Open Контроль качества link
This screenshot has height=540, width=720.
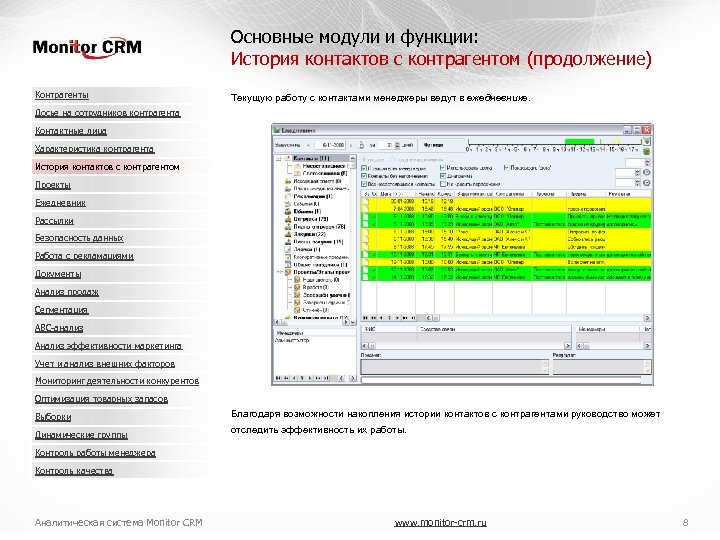click(74, 471)
